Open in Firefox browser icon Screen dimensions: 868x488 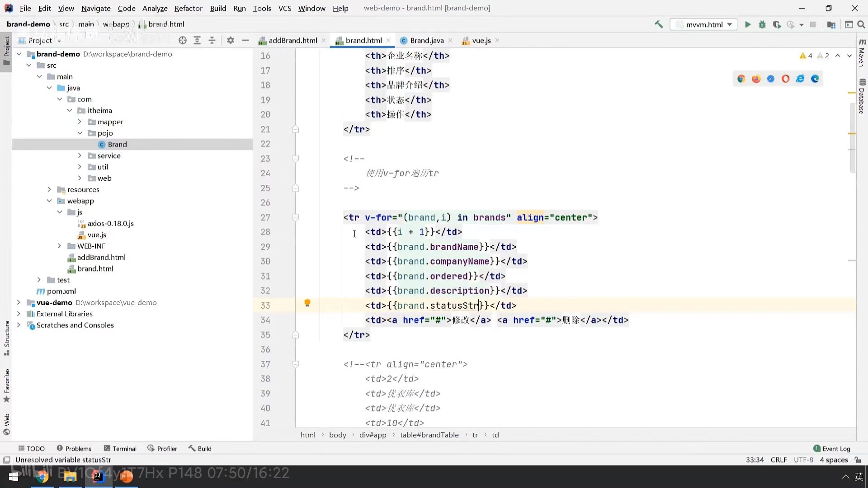pyautogui.click(x=756, y=79)
